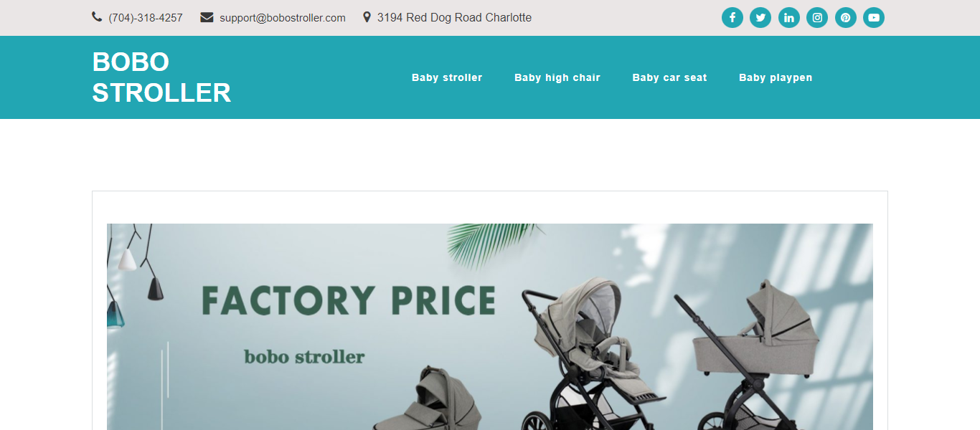Go to Baby high chair menu item

click(x=557, y=77)
